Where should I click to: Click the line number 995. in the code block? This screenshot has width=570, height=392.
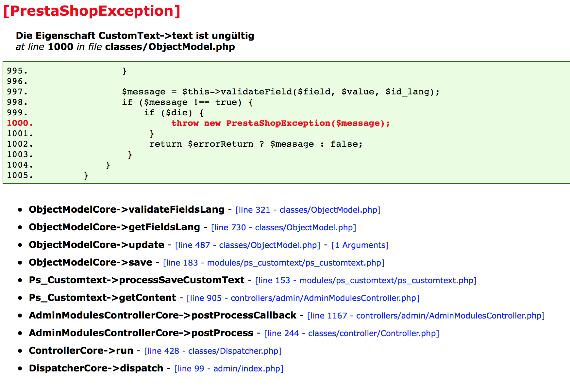[x=17, y=71]
